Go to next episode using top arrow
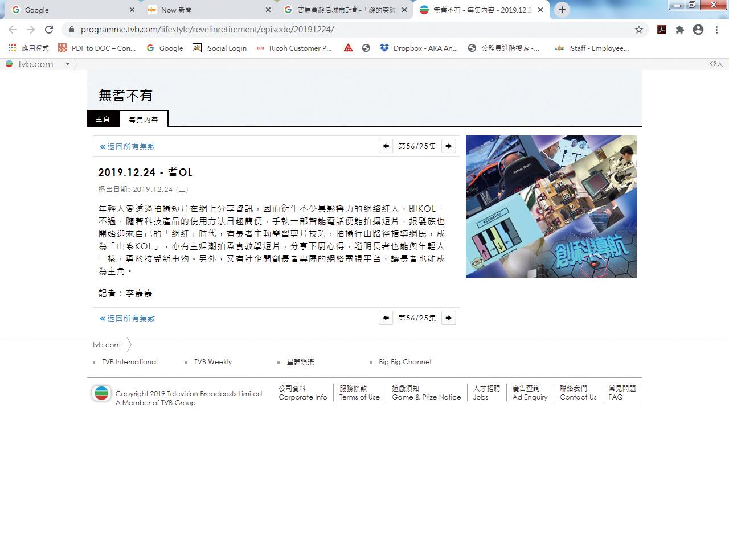This screenshot has height=560, width=729. coord(449,146)
